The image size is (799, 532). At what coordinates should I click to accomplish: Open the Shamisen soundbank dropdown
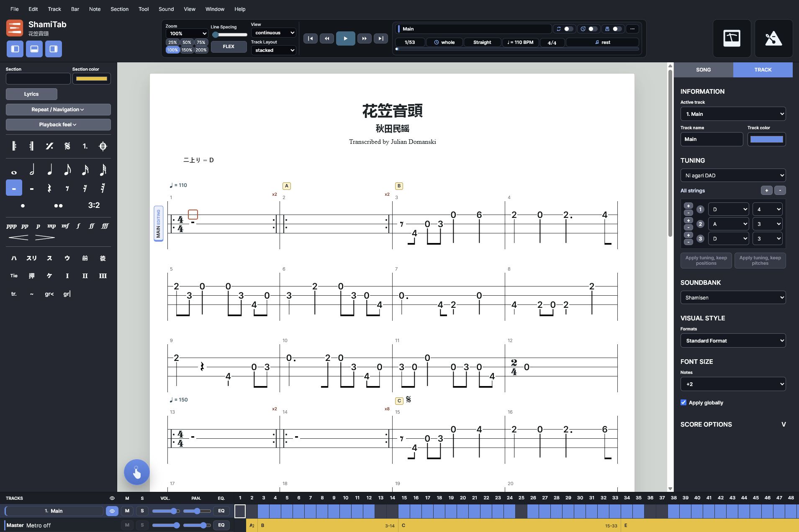point(733,297)
